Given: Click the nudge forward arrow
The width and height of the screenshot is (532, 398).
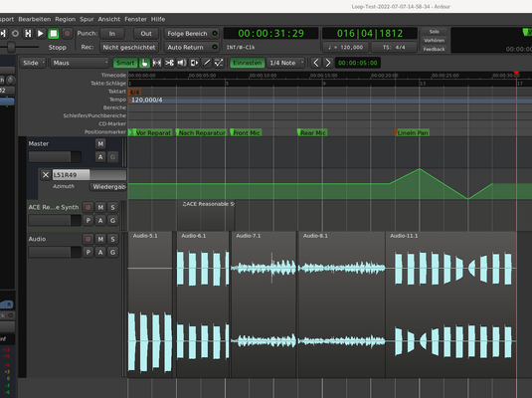Looking at the screenshot, I should [328, 63].
